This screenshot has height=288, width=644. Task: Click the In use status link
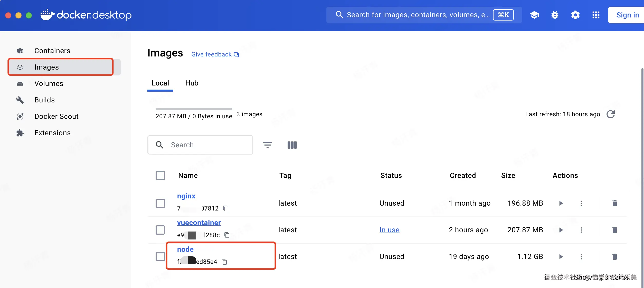click(x=390, y=230)
